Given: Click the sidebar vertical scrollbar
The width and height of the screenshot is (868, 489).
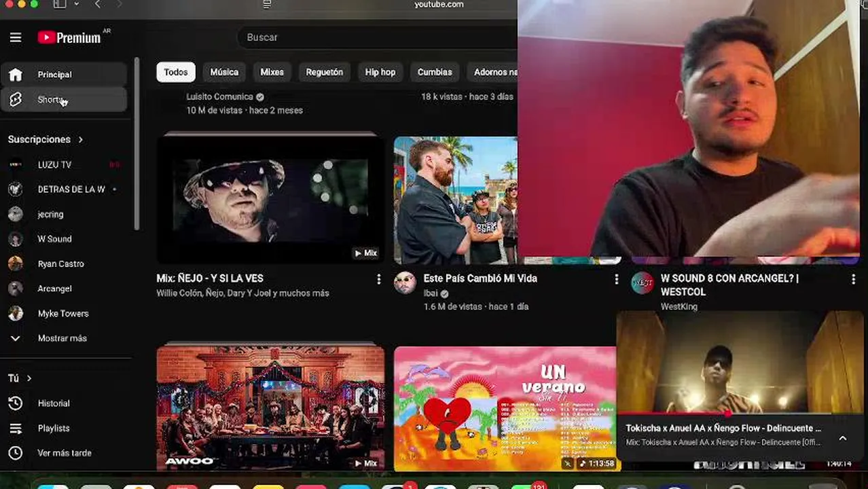Looking at the screenshot, I should [x=137, y=143].
